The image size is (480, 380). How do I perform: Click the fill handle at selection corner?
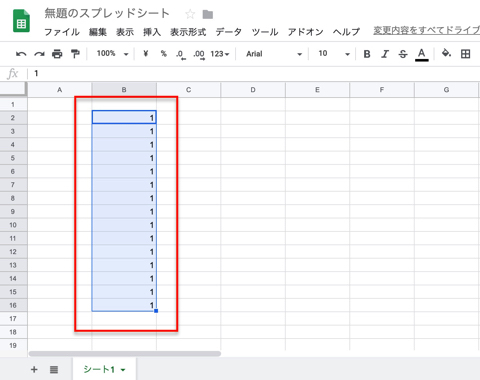(156, 311)
